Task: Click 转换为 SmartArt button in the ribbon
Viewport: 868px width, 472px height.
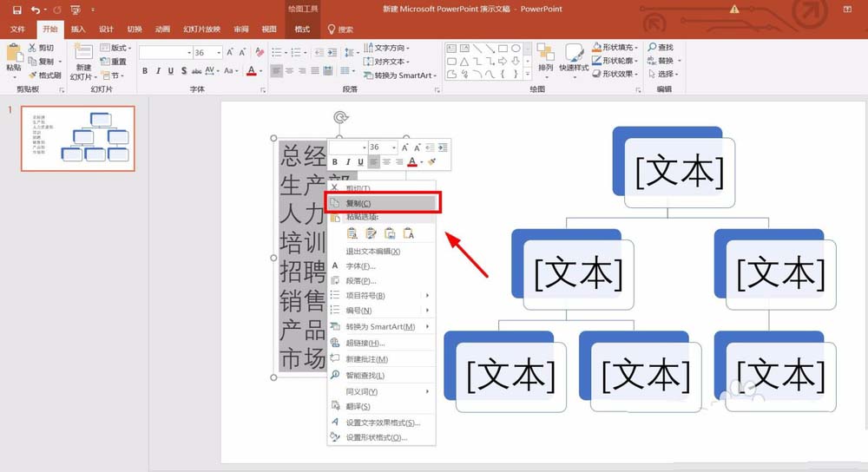Action: (399, 75)
